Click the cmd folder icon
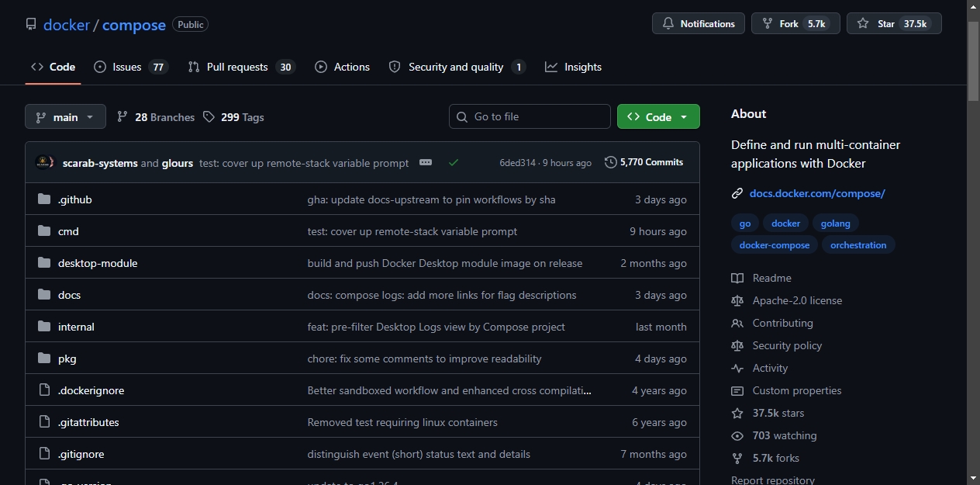The image size is (980, 485). [44, 231]
